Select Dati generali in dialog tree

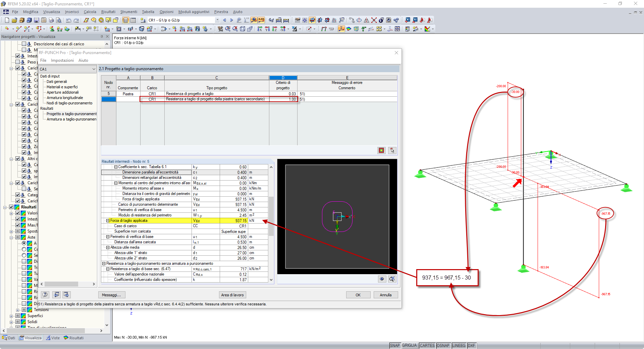click(x=57, y=82)
